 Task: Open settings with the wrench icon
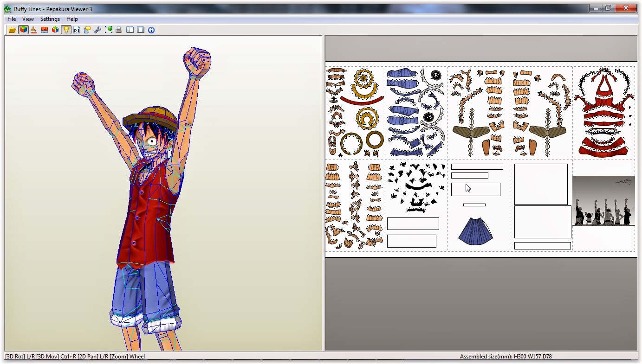point(97,30)
